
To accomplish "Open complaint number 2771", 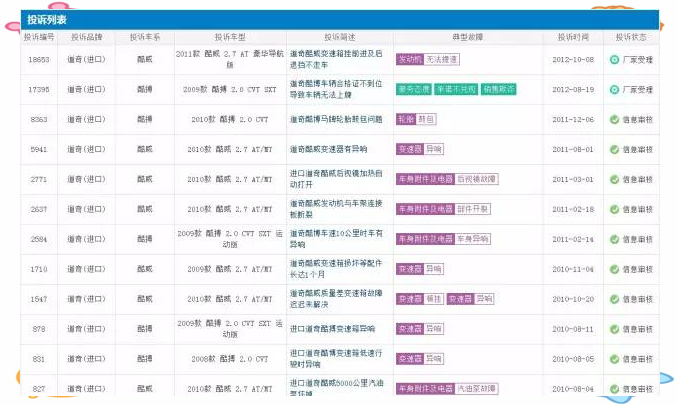I will point(39,179).
